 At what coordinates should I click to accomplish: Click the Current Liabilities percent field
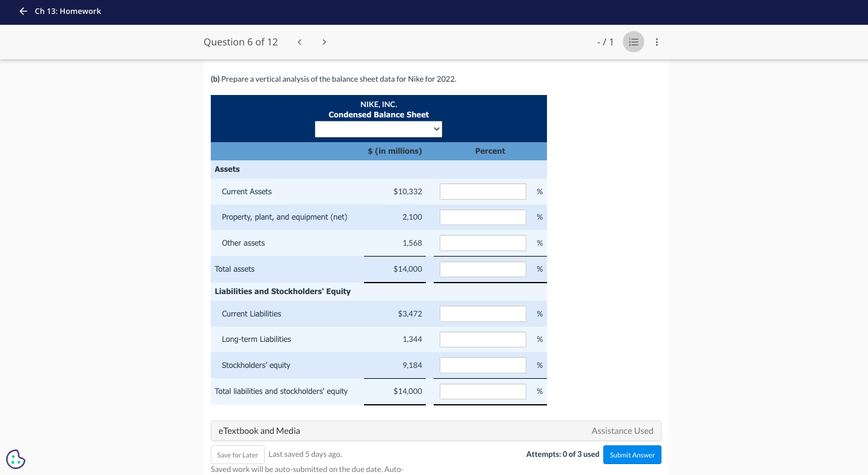483,313
